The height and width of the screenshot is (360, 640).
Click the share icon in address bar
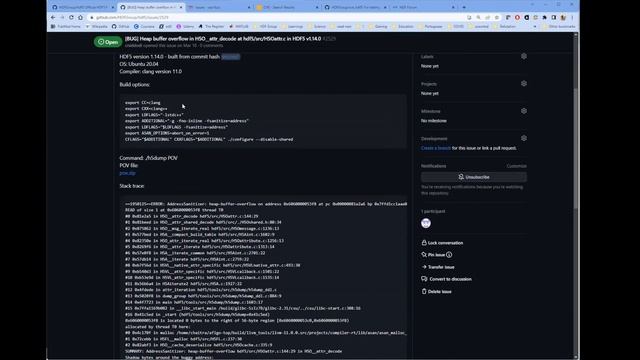point(487,18)
